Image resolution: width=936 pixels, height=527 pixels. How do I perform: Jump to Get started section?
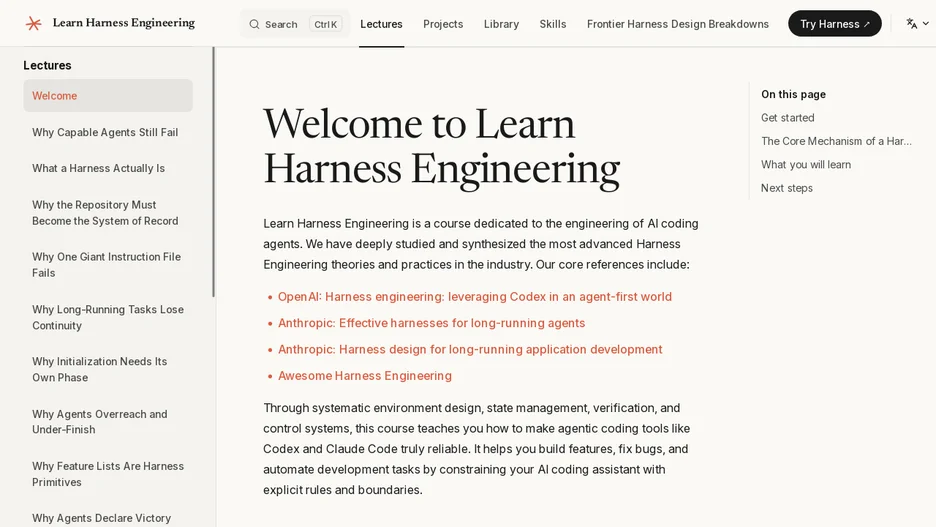pos(787,118)
